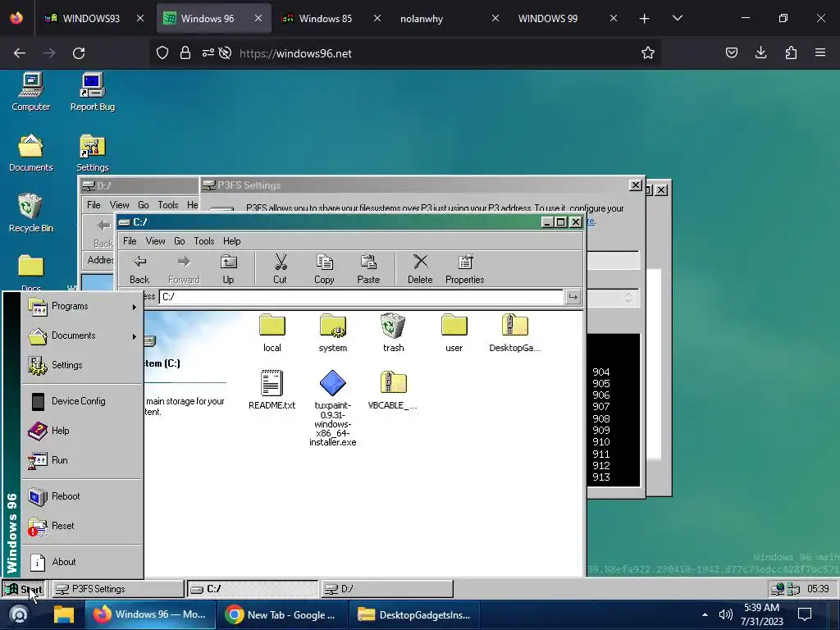Image resolution: width=840 pixels, height=630 pixels.
Task: Open Firefox downloads panel
Action: [x=760, y=52]
